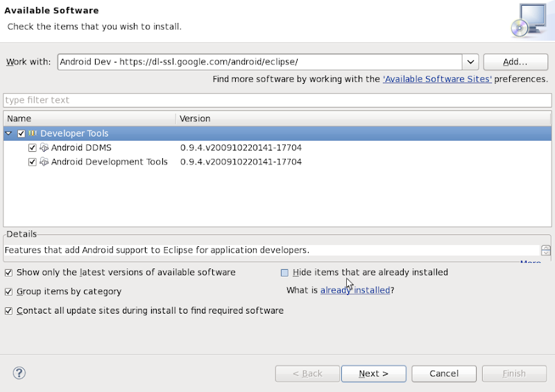Sort list by Name column header
Screen dimensions: 555x392
tap(89, 119)
